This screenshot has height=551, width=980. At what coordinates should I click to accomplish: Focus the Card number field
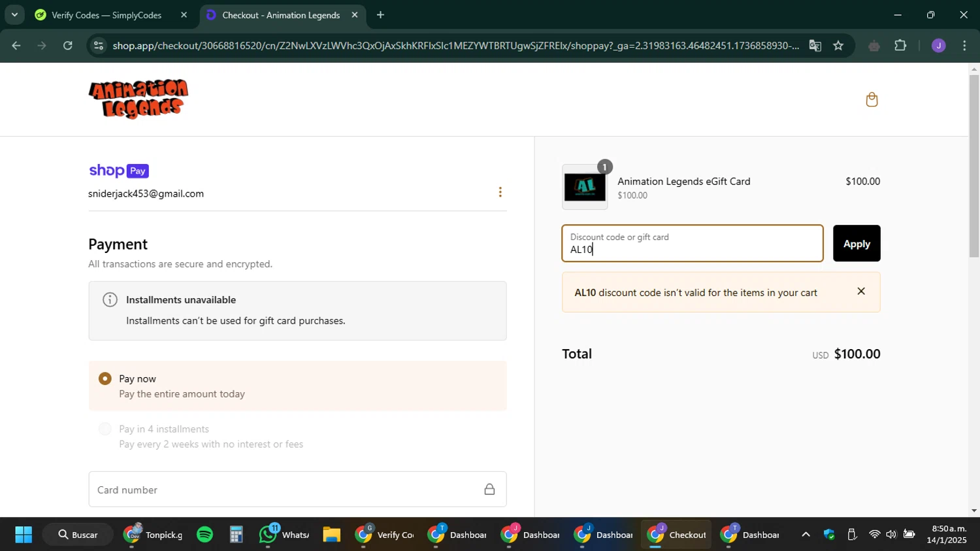[297, 490]
